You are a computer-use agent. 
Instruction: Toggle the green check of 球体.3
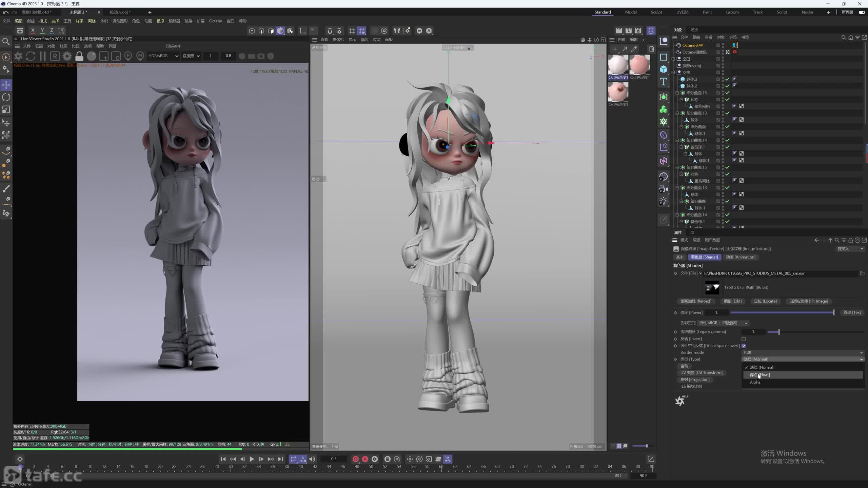coord(727,79)
